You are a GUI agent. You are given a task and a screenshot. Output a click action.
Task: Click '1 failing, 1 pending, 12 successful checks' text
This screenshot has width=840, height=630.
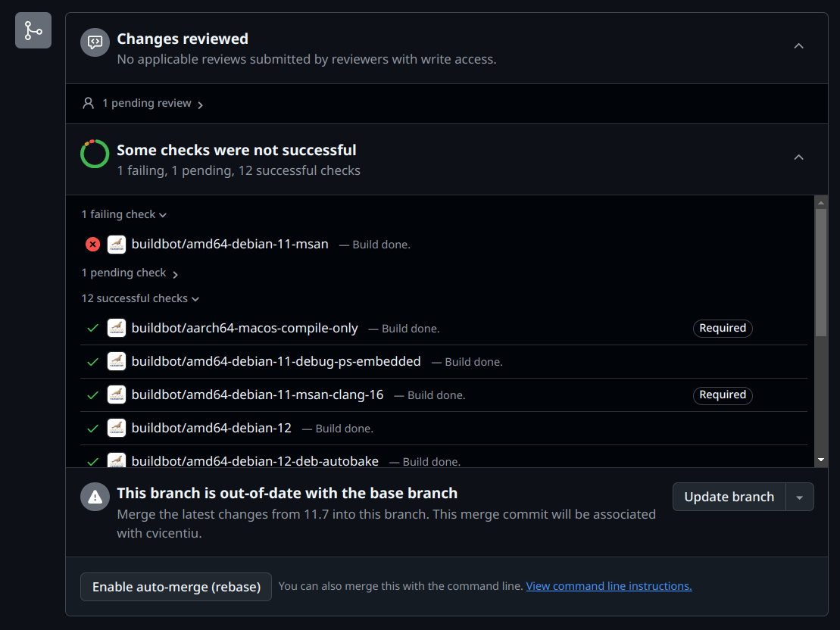[x=239, y=170]
